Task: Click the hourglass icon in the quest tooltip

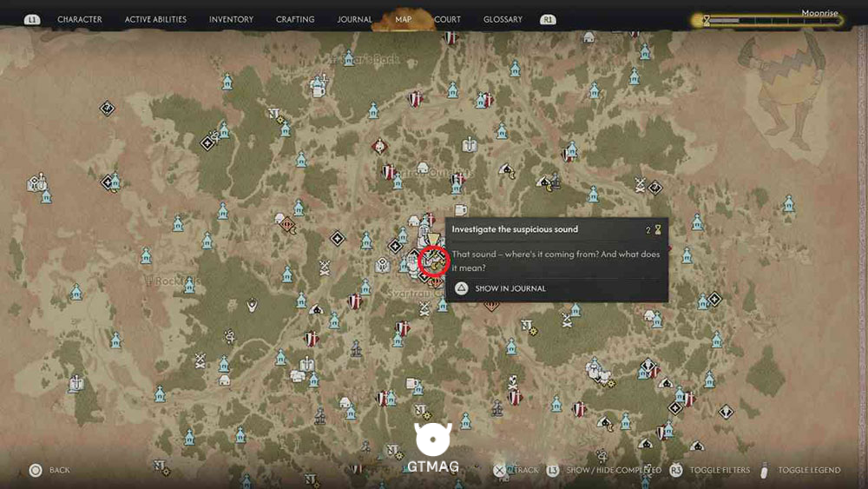Action: 658,229
